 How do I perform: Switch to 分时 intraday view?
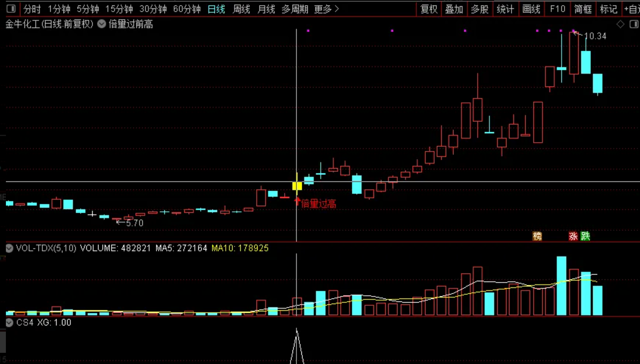tap(32, 9)
